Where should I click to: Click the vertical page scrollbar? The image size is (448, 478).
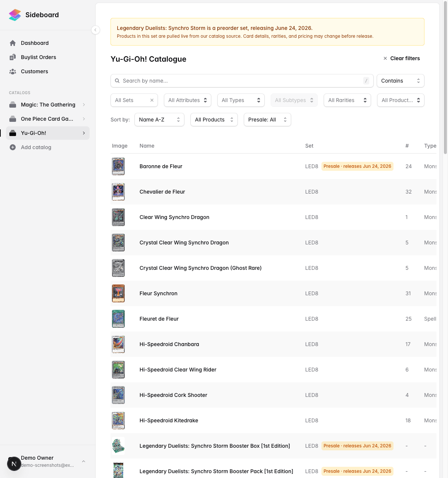pyautogui.click(x=445, y=78)
